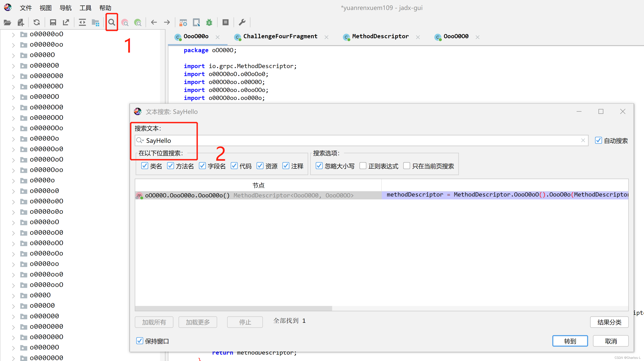This screenshot has width=644, height=361.
Task: Open an APK file
Action: pos(7,22)
